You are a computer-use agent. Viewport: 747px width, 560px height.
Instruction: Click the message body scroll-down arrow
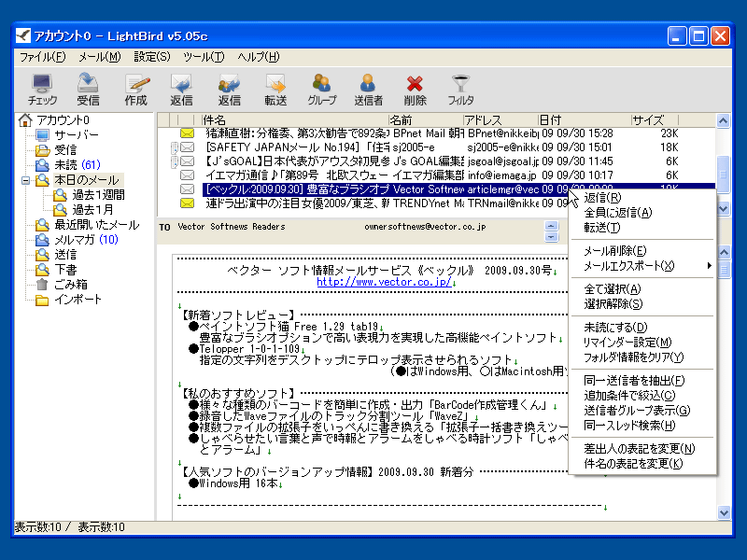723,512
